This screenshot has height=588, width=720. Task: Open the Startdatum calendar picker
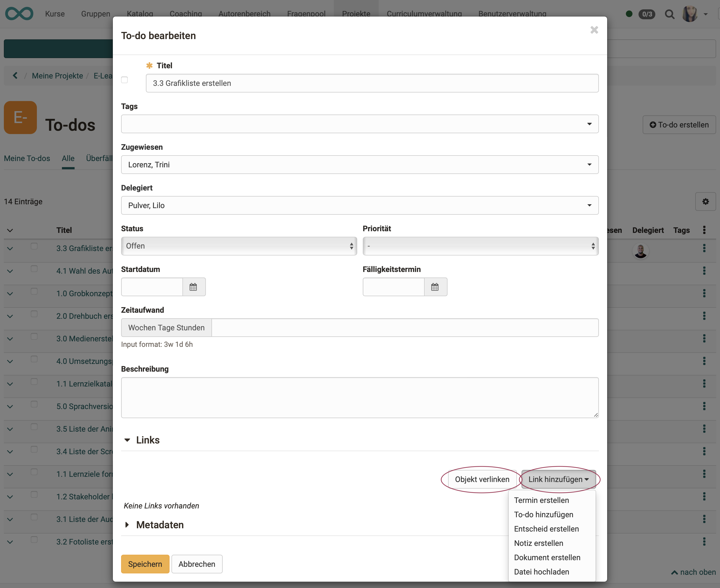(x=193, y=287)
